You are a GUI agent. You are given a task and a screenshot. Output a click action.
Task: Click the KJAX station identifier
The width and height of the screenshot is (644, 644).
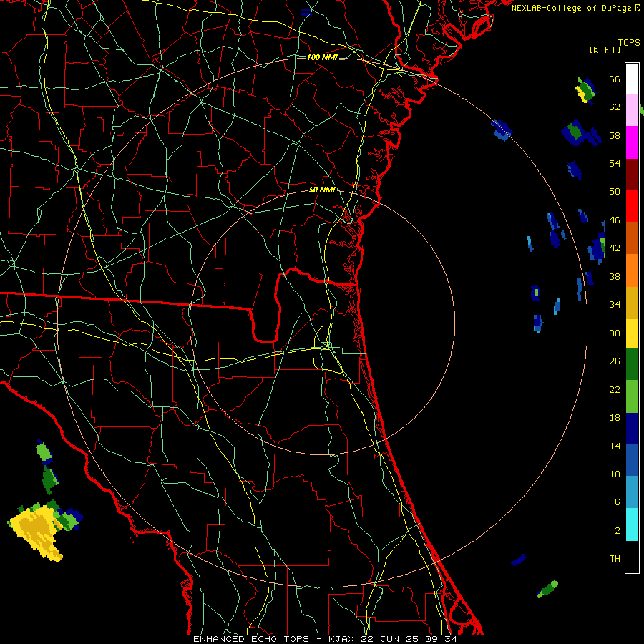[x=343, y=639]
